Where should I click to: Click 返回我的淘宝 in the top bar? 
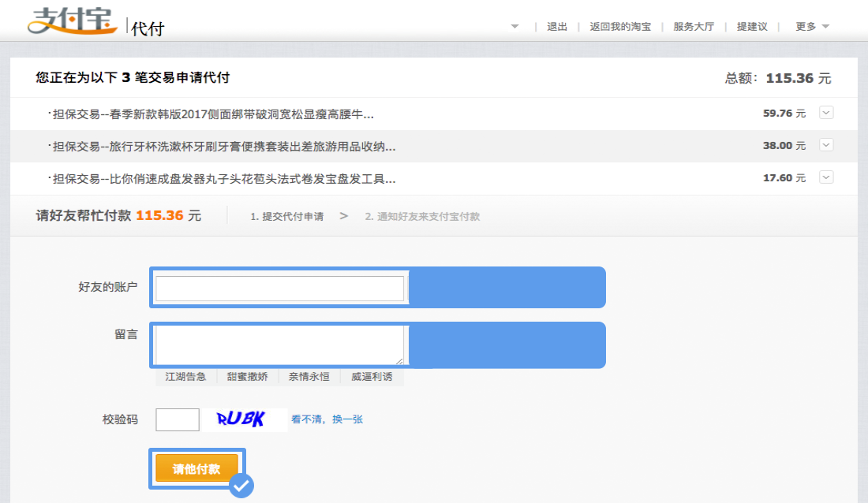[620, 26]
